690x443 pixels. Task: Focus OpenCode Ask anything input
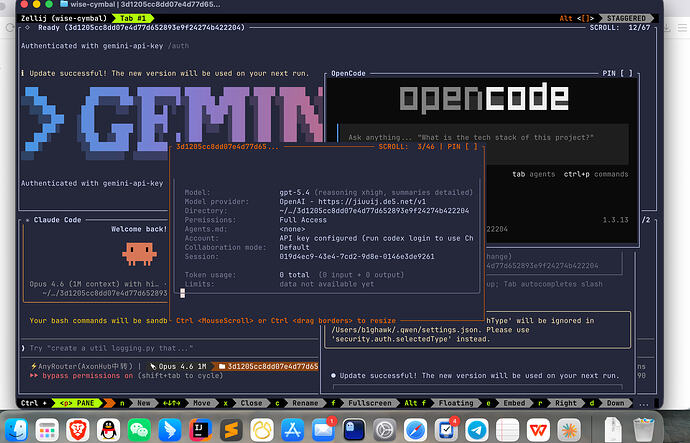coord(483,143)
